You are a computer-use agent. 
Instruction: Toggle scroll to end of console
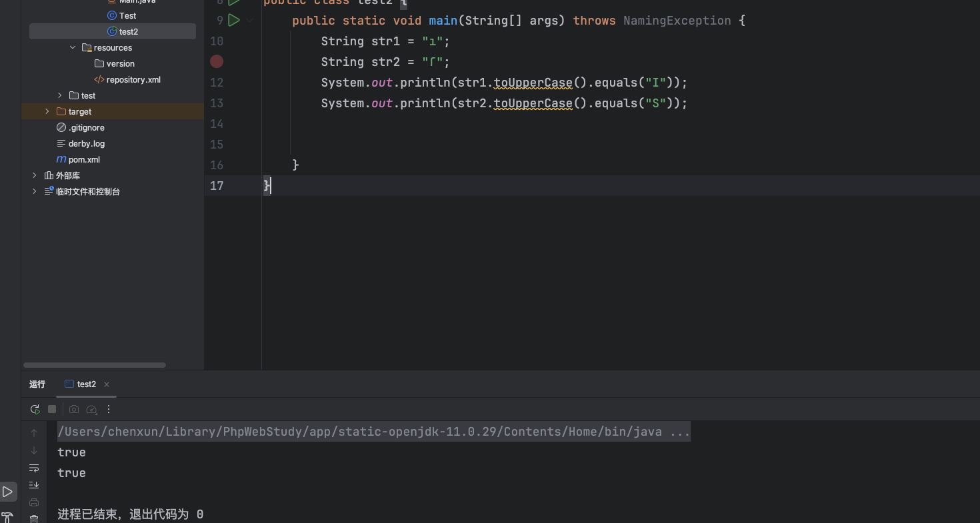34,485
